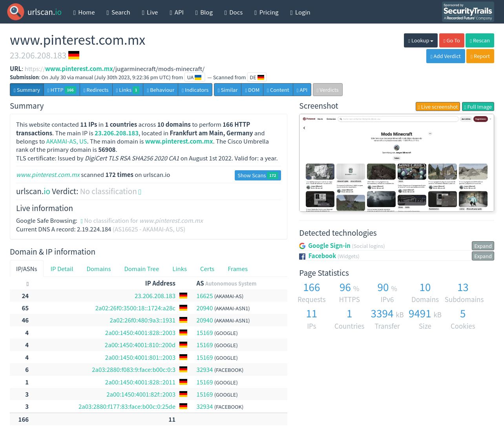504x426 pixels.
Task: Click the Google icon in Detected technologies
Action: click(x=302, y=246)
